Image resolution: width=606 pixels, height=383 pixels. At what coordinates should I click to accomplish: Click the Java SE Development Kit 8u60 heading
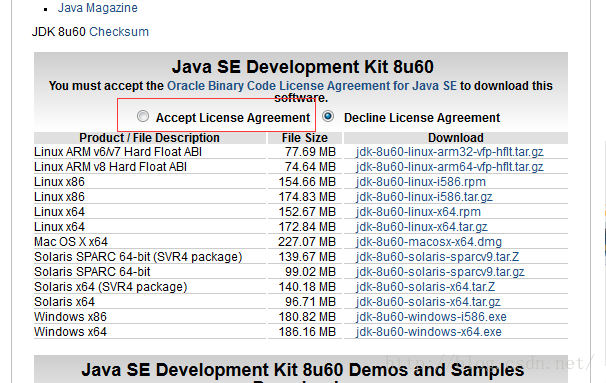tap(303, 67)
